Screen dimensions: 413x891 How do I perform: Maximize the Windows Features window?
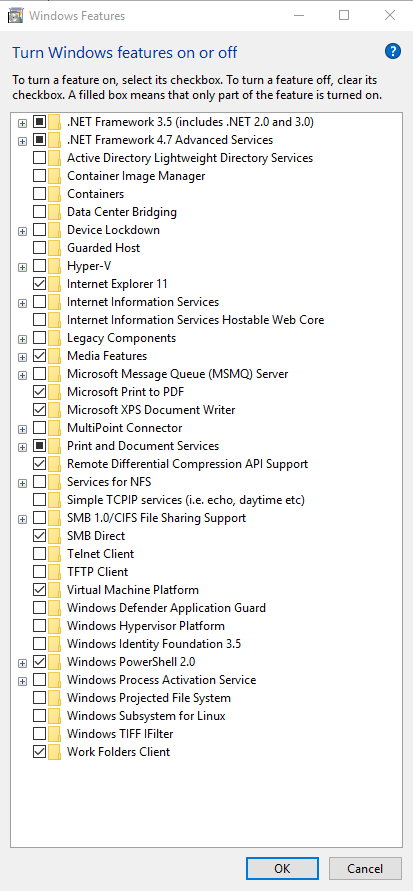[344, 15]
